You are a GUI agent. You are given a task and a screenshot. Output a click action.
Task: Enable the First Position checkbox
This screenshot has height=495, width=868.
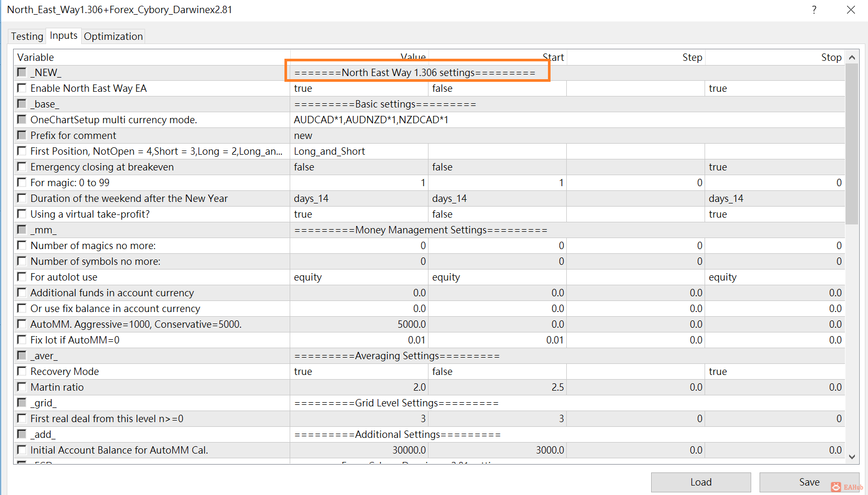(x=22, y=151)
